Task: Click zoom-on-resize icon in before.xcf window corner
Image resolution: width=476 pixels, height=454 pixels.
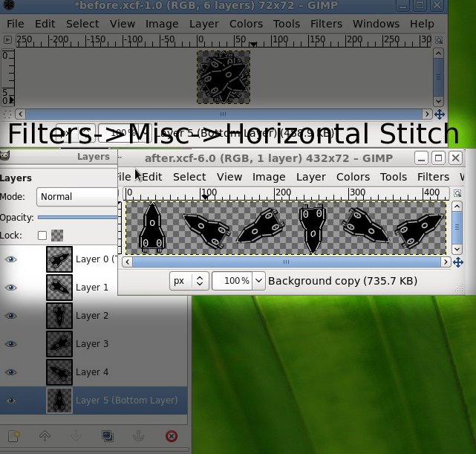Action: [x=439, y=40]
